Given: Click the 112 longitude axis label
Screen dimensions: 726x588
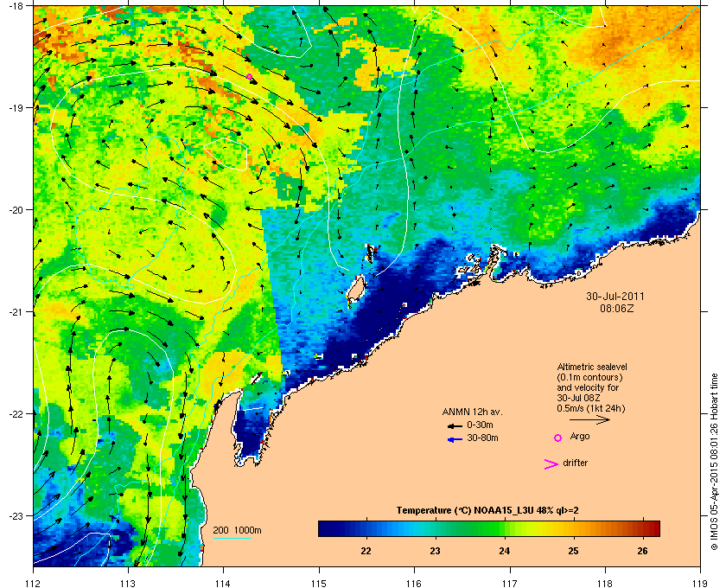Looking at the screenshot, I should (x=34, y=584).
